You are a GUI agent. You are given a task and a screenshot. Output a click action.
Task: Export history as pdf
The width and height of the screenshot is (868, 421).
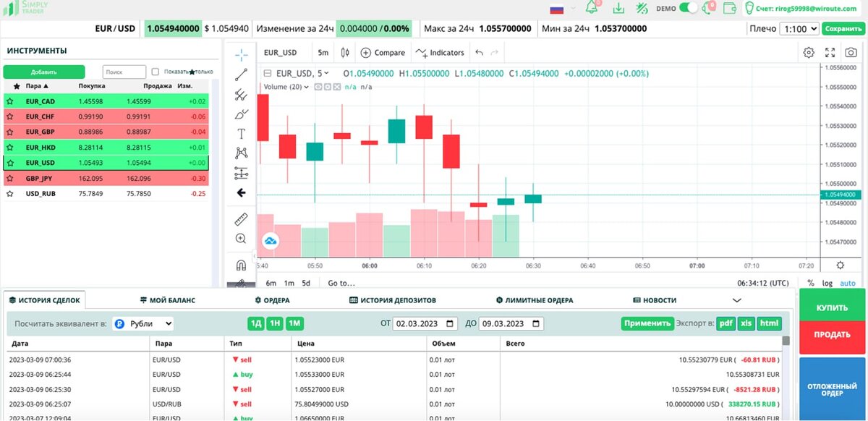(725, 324)
